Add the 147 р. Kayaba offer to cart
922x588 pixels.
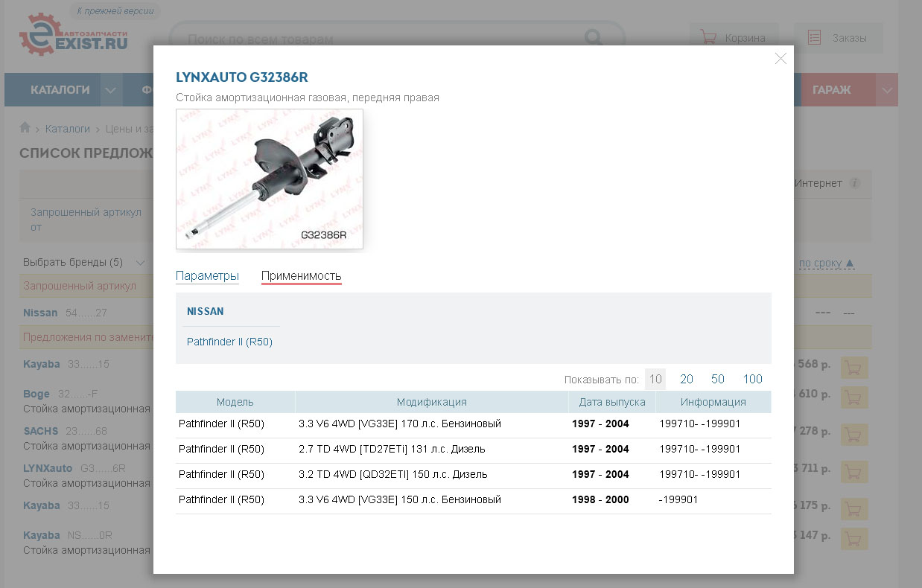[853, 540]
